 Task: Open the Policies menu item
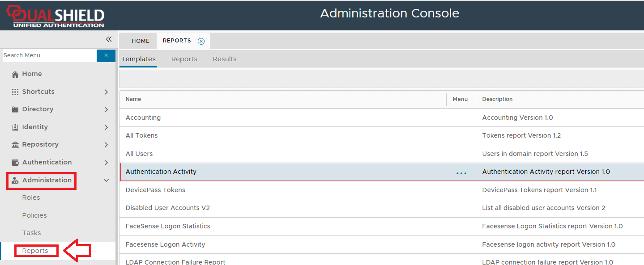(x=34, y=215)
